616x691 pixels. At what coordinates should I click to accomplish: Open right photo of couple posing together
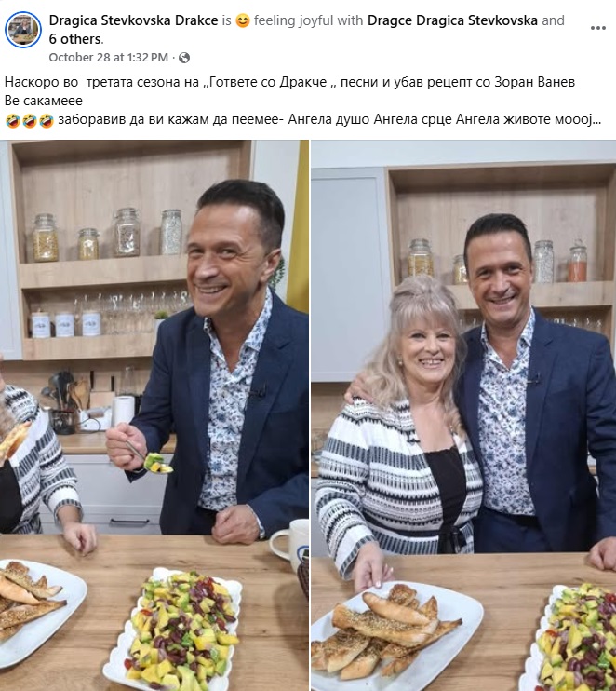click(x=463, y=415)
